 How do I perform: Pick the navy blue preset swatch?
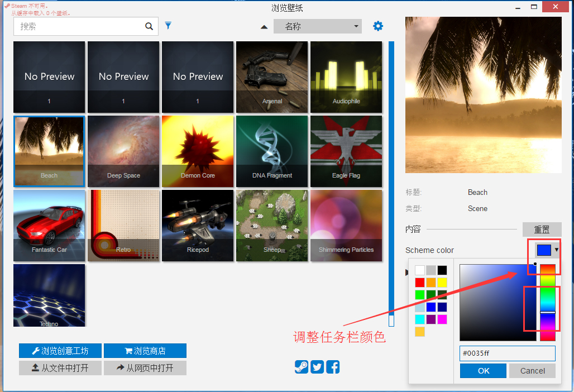442,307
